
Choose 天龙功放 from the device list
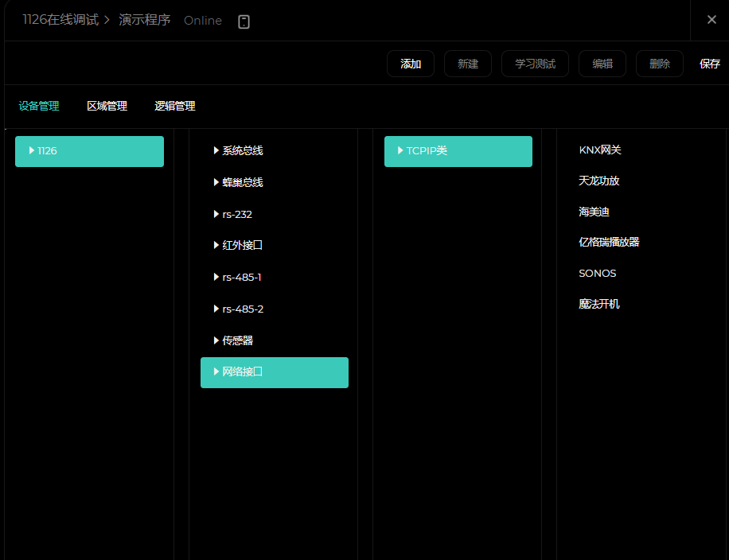coord(598,181)
